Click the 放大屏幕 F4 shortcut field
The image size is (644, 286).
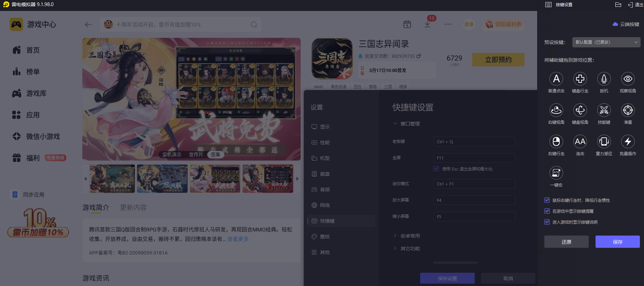tap(474, 200)
